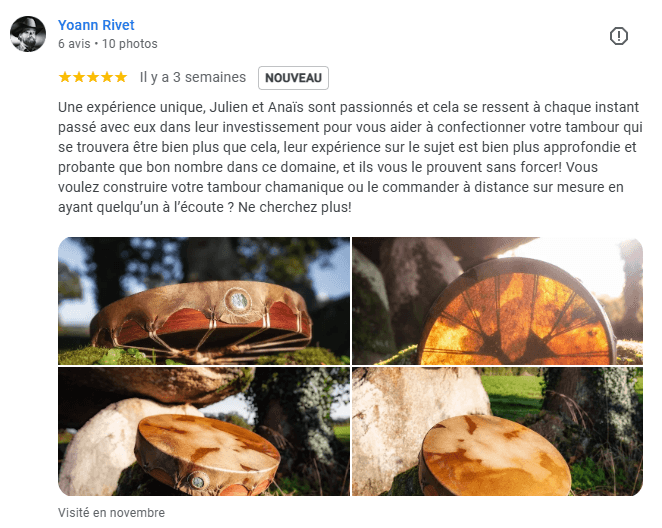Click the review text starting "Une expérience unique"
The image size is (662, 528).
(350, 157)
